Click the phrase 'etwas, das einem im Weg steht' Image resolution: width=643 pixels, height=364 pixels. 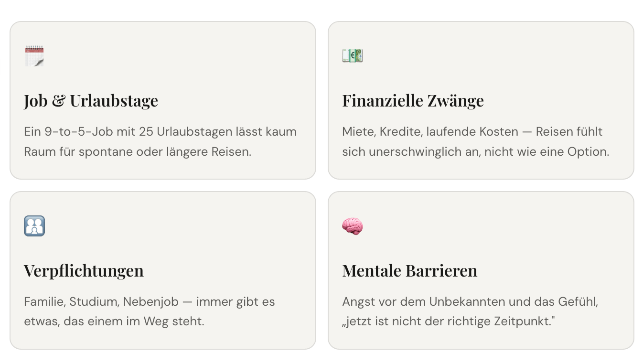(x=114, y=321)
